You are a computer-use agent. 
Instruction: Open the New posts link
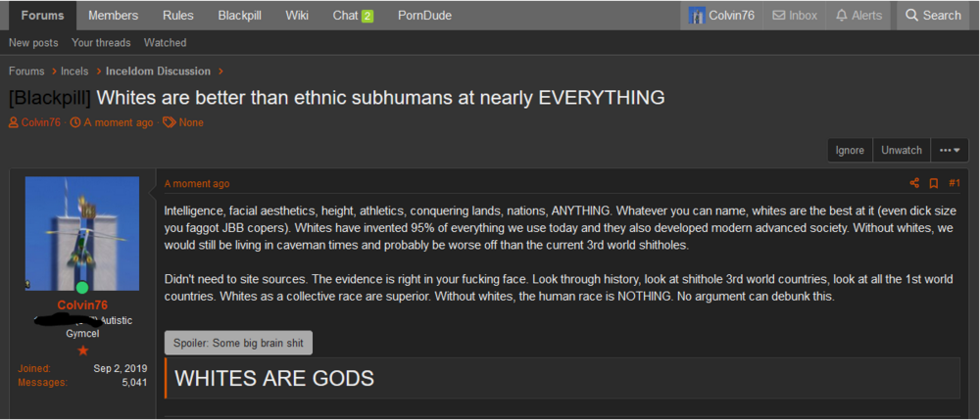[33, 42]
